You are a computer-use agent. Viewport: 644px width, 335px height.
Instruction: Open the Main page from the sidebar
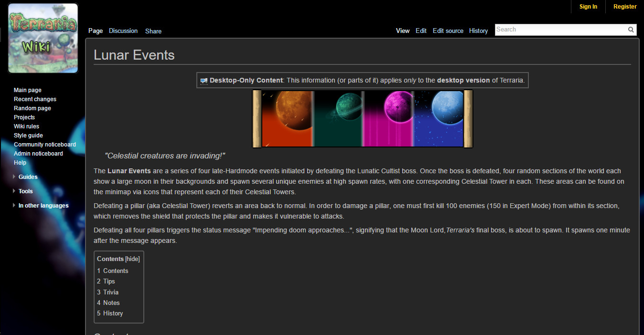point(27,90)
